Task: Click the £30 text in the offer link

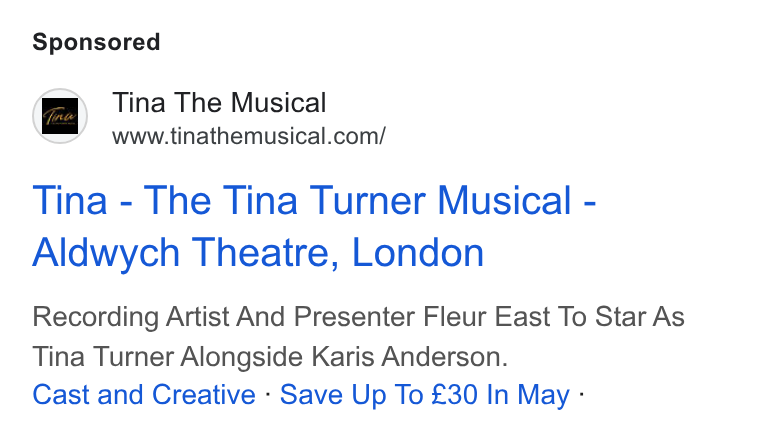Action: pyautogui.click(x=454, y=394)
